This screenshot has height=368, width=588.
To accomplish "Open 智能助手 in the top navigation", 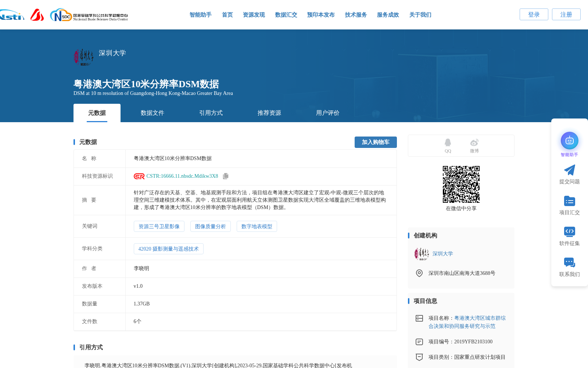I will (x=201, y=15).
